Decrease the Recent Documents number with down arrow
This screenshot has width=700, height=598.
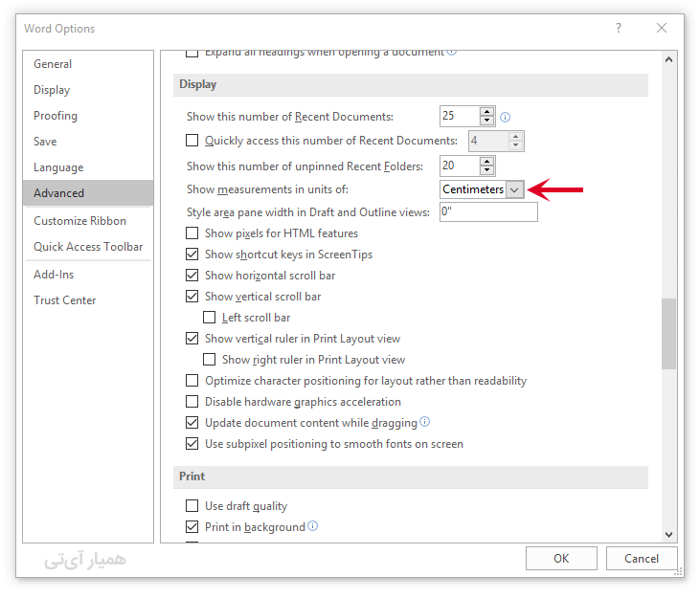click(487, 121)
